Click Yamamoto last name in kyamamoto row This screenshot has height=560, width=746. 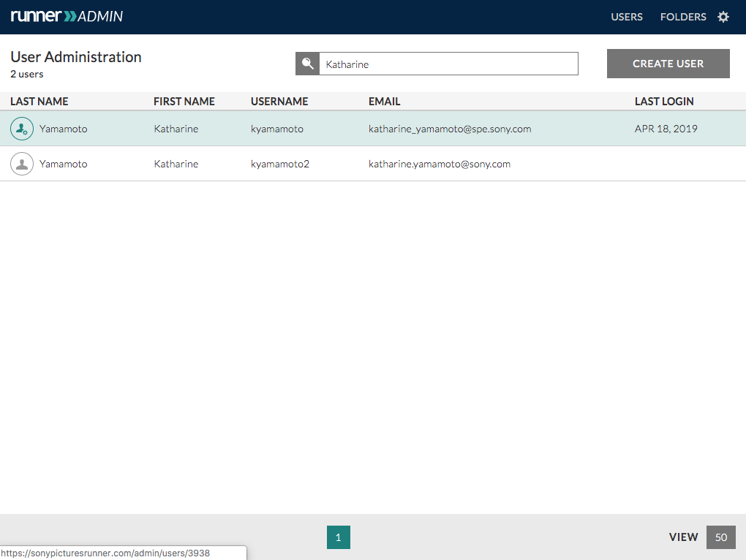(x=64, y=129)
